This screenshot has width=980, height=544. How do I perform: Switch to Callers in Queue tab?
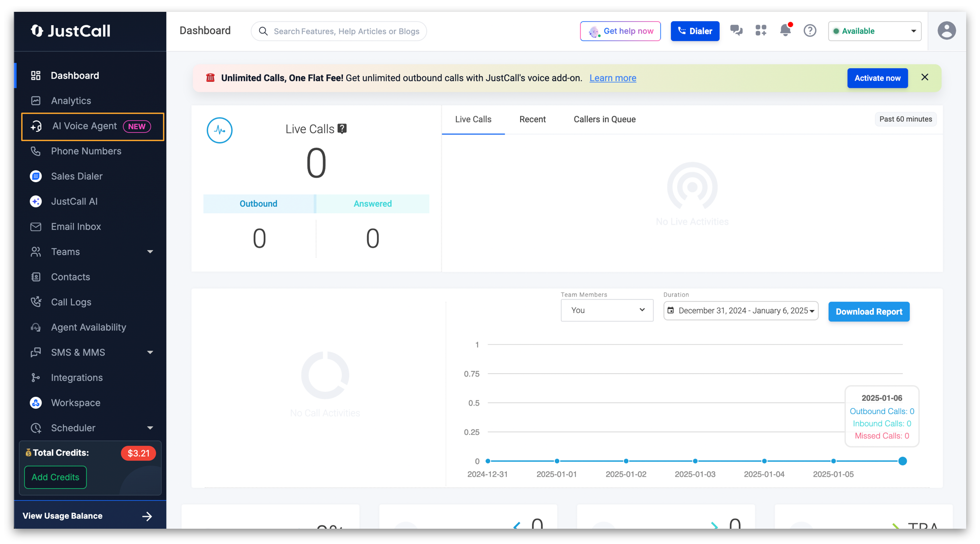pos(604,119)
